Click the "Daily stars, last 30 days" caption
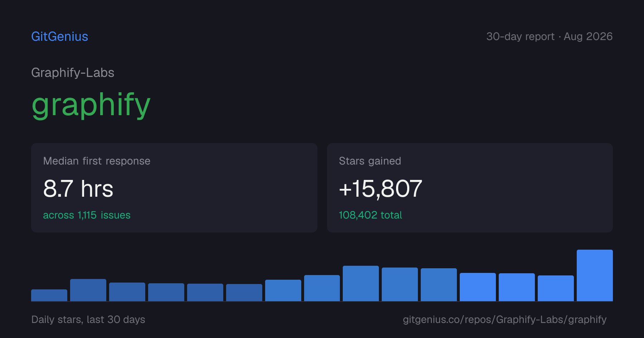Screen dimensions: 644x338 88,319
